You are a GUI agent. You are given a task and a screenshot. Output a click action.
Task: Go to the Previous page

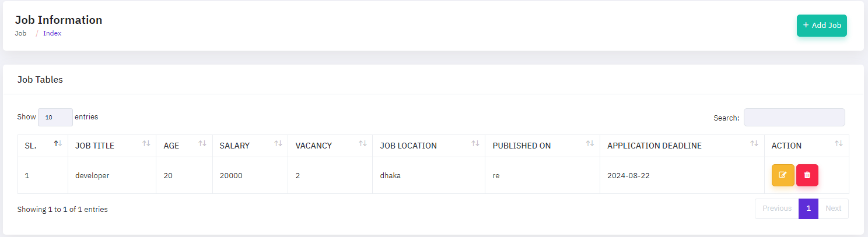click(x=776, y=208)
